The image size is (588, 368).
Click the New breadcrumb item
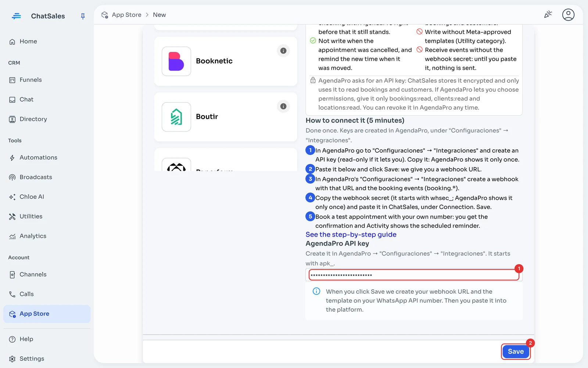[x=159, y=15]
